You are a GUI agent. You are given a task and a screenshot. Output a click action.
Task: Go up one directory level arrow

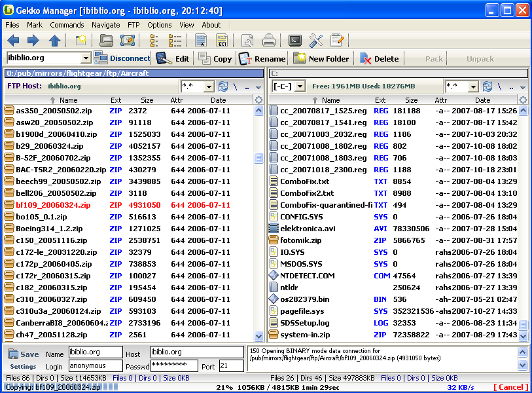pos(54,41)
